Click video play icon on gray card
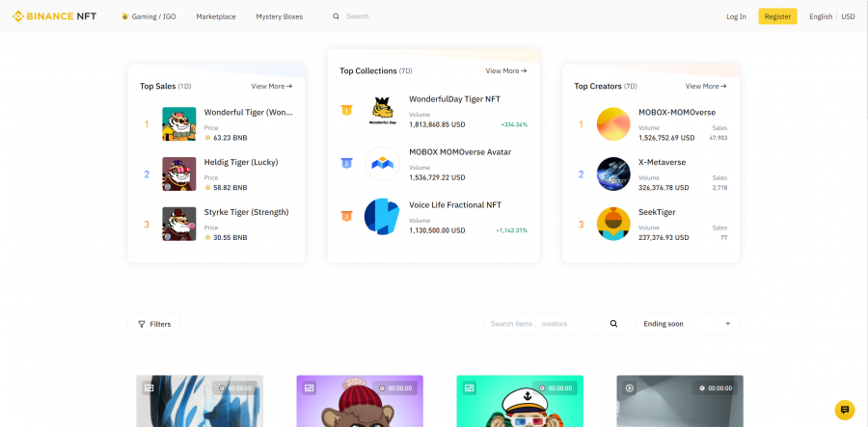 tap(630, 388)
